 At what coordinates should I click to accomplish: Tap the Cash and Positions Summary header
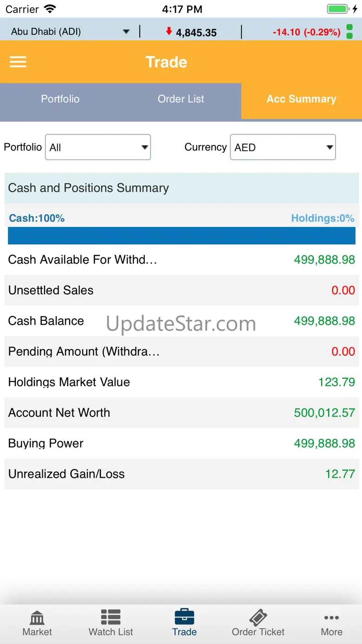[x=181, y=188]
